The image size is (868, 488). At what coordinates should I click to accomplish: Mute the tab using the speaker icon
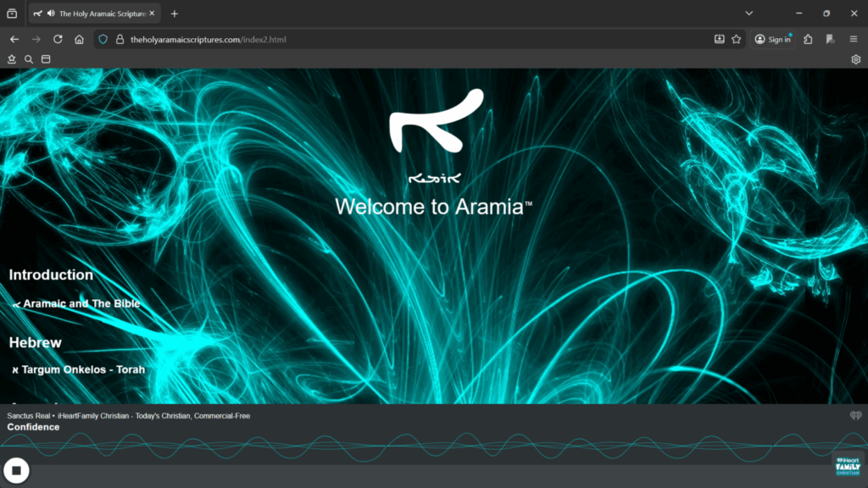coord(51,14)
